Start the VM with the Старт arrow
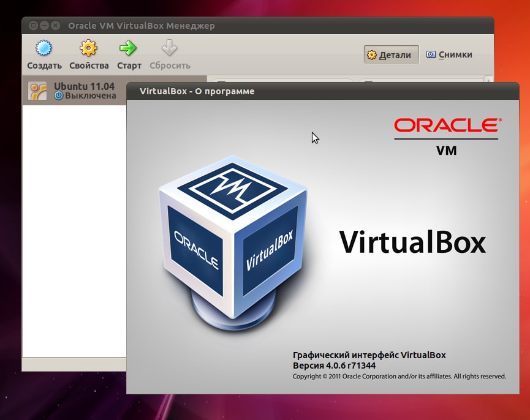530x420 pixels. tap(128, 48)
